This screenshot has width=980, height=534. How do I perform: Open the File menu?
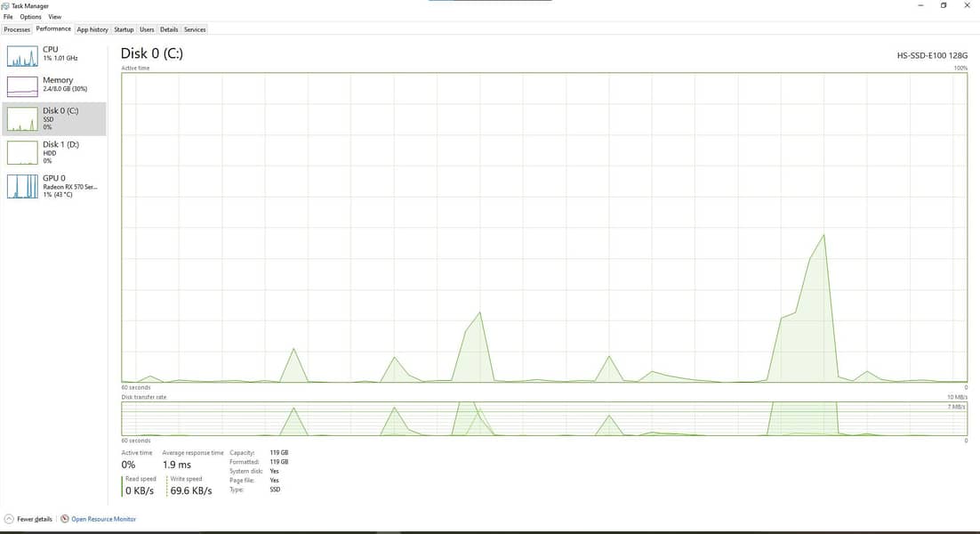click(x=8, y=17)
